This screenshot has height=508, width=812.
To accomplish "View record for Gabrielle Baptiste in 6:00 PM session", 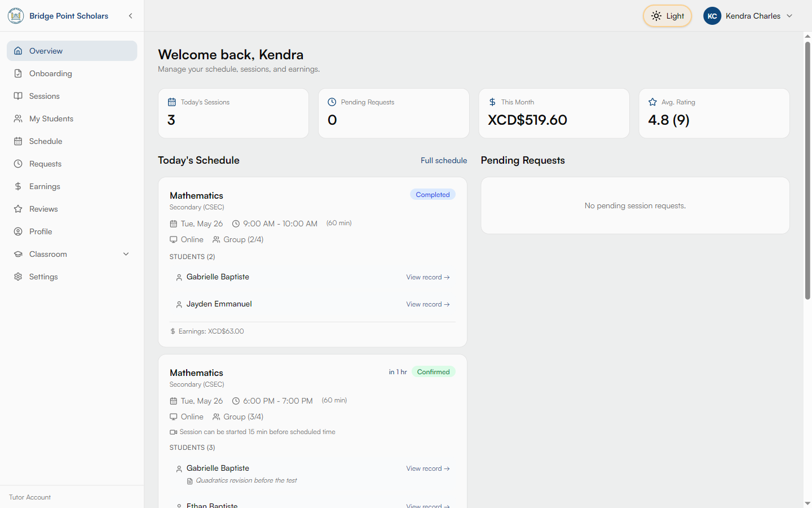I will tap(428, 468).
